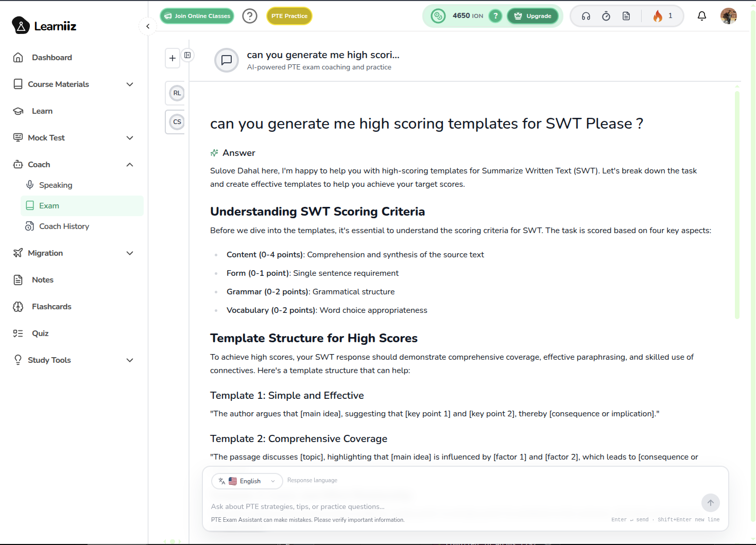Click the help question mark circle icon
The height and width of the screenshot is (545, 756).
point(250,16)
